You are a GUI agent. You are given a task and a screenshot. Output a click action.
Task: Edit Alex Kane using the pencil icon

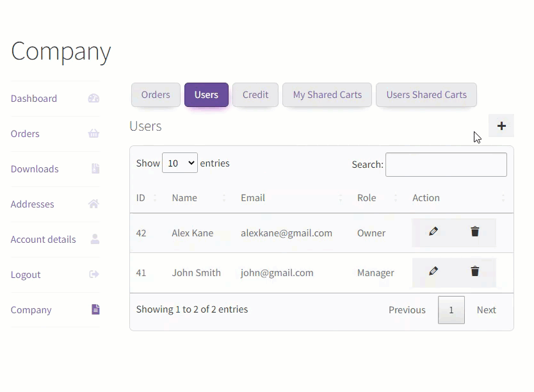[433, 232]
